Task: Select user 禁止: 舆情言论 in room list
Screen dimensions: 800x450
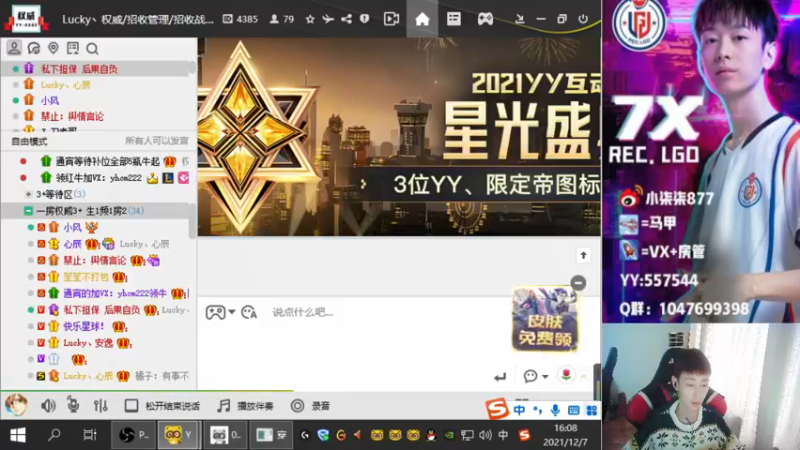Action: (x=94, y=261)
